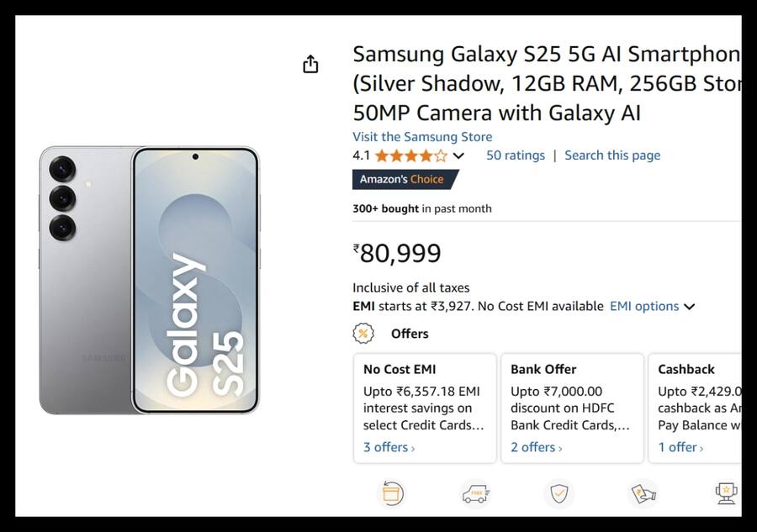Click the free delivery truck icon
This screenshot has width=757, height=532.
click(475, 493)
